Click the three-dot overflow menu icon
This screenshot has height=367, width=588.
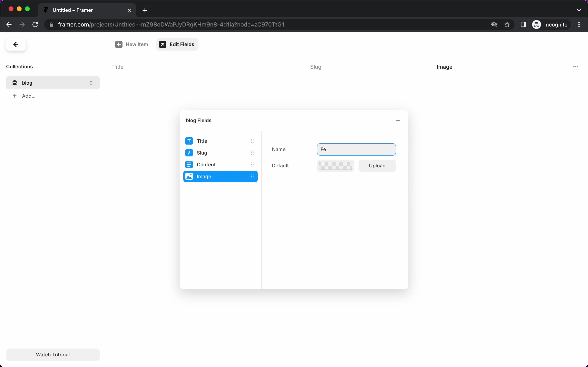coord(576,67)
